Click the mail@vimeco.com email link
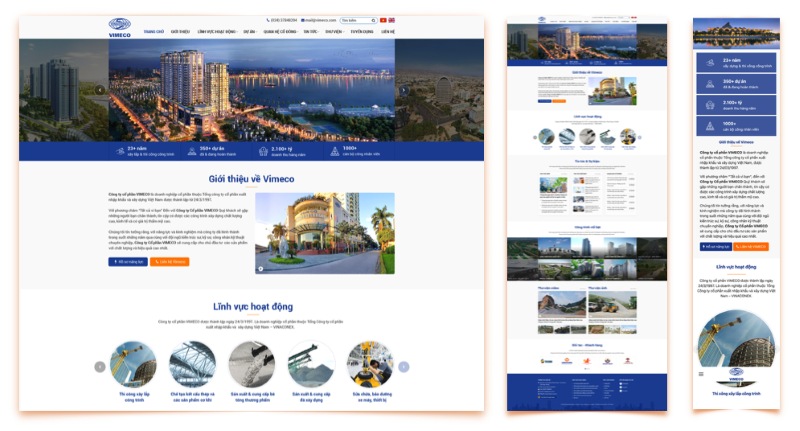 click(319, 20)
